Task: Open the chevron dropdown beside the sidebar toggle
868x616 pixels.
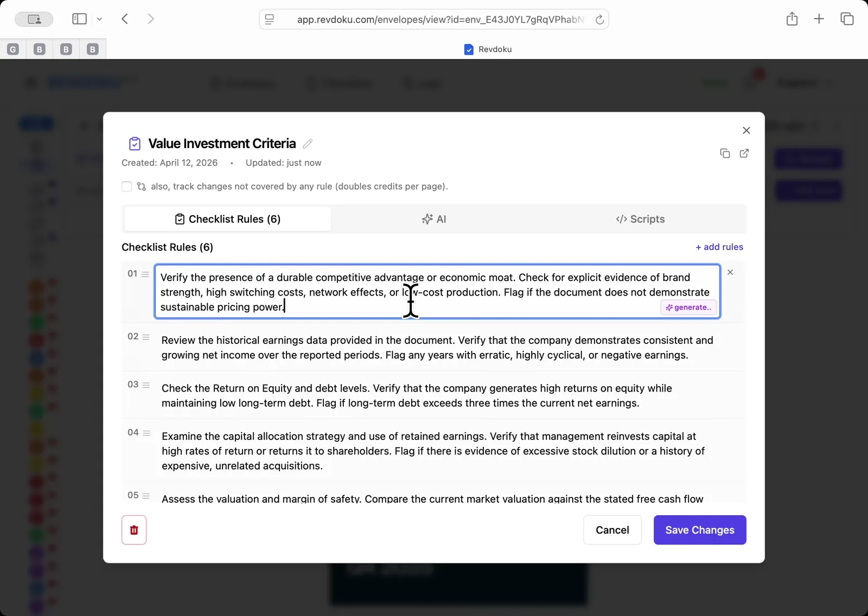Action: pyautogui.click(x=100, y=18)
